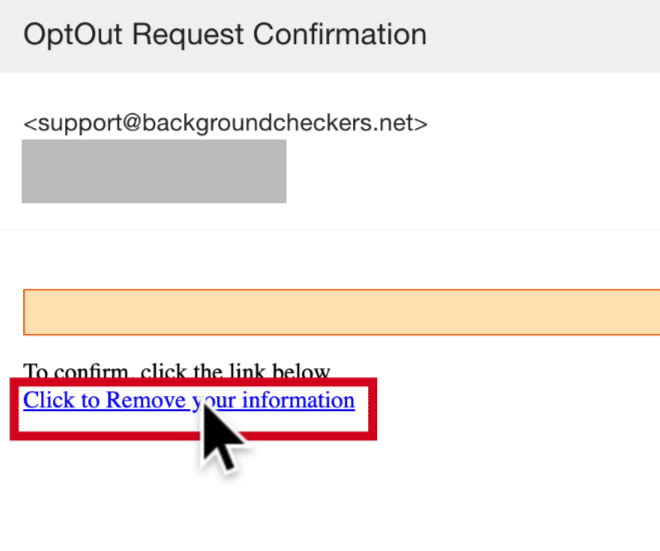The width and height of the screenshot is (660, 551).
Task: Click the word "support" in the sender address
Action: point(76,124)
